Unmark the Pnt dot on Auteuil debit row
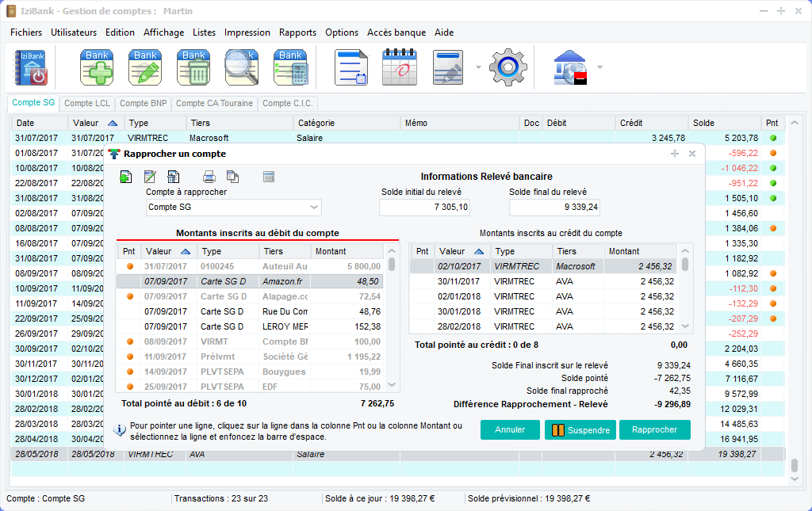The width and height of the screenshot is (812, 511). pyautogui.click(x=129, y=266)
